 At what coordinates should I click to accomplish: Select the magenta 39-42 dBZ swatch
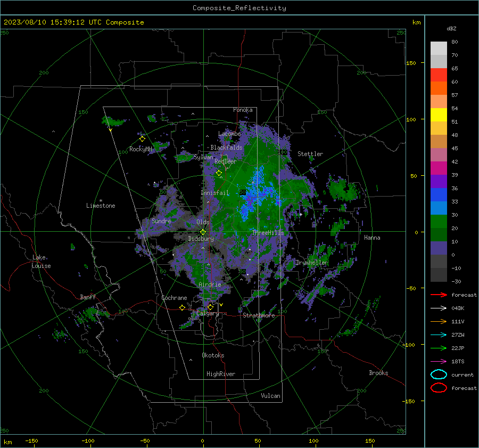click(439, 168)
